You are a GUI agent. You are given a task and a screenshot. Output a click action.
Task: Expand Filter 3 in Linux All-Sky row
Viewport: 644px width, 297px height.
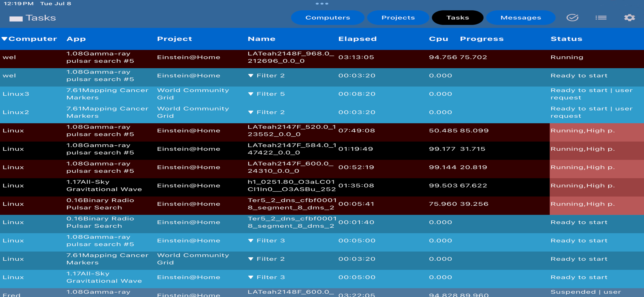tap(251, 277)
